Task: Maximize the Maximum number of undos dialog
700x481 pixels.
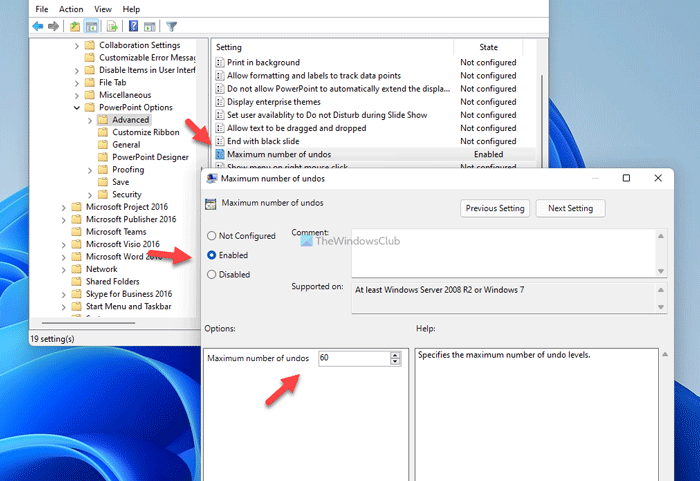Action: coord(626,178)
